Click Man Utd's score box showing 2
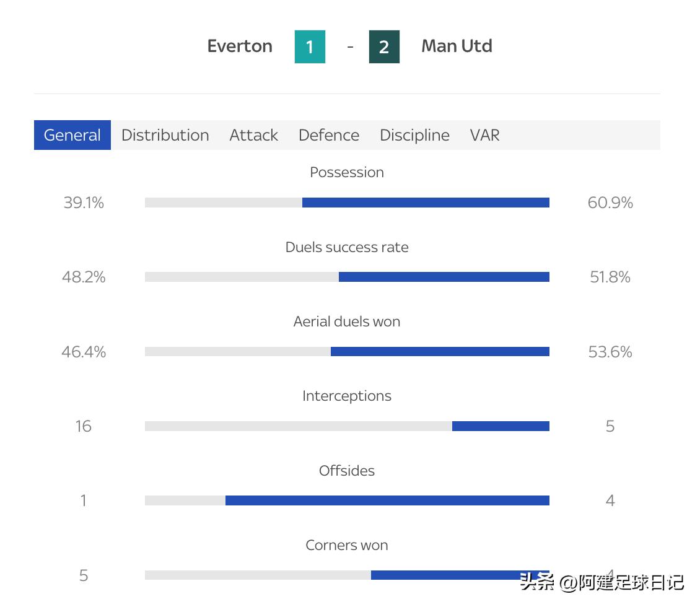700x607 pixels. (384, 47)
